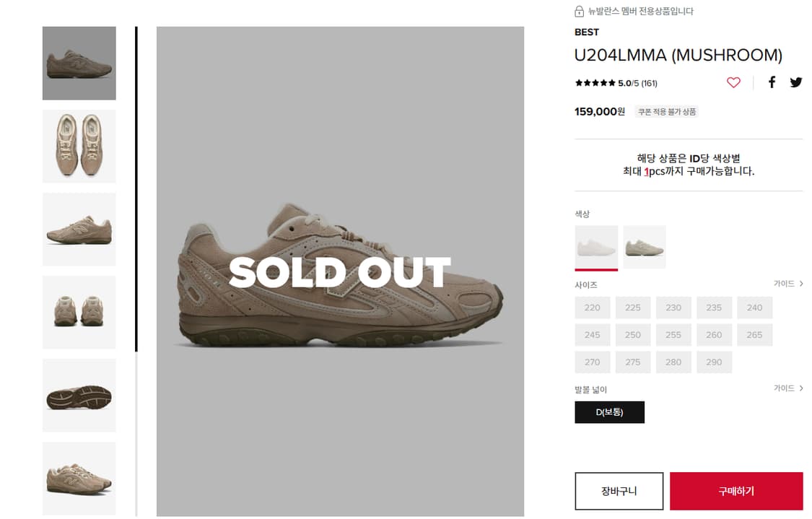
Task: Add to cart with 장바구니 button
Action: (619, 492)
